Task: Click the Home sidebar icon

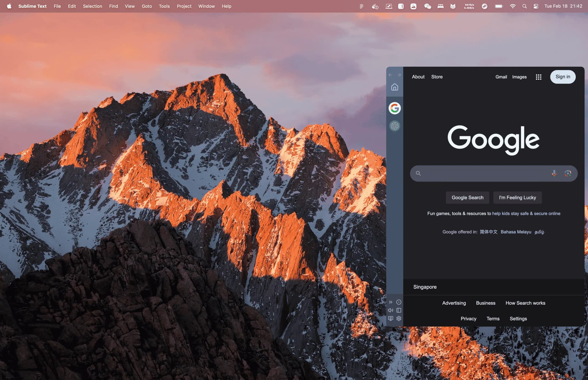Action: (394, 87)
